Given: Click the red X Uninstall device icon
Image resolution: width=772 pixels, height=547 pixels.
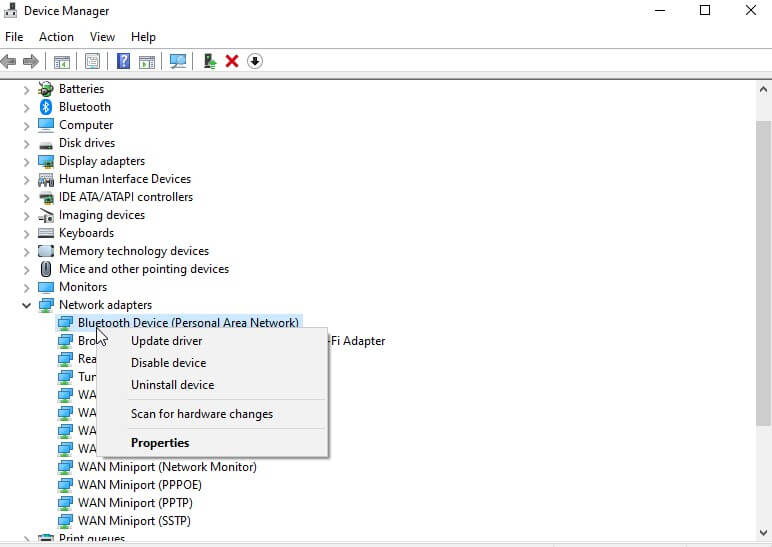Looking at the screenshot, I should (232, 62).
